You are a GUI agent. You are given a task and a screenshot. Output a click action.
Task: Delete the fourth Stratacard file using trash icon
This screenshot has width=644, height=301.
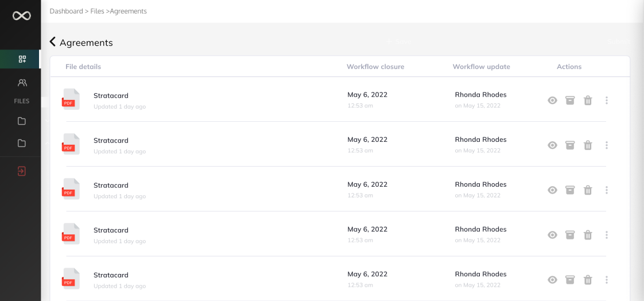tap(588, 235)
